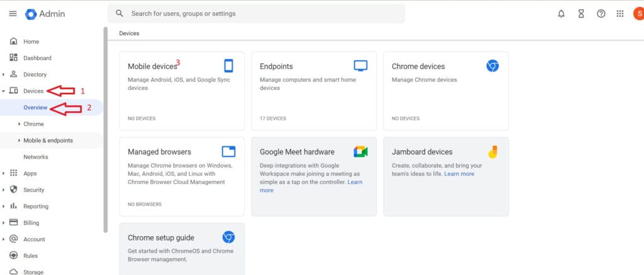Click NO BROWSERS text in Managed browsers
This screenshot has height=275, width=644.
pos(145,204)
